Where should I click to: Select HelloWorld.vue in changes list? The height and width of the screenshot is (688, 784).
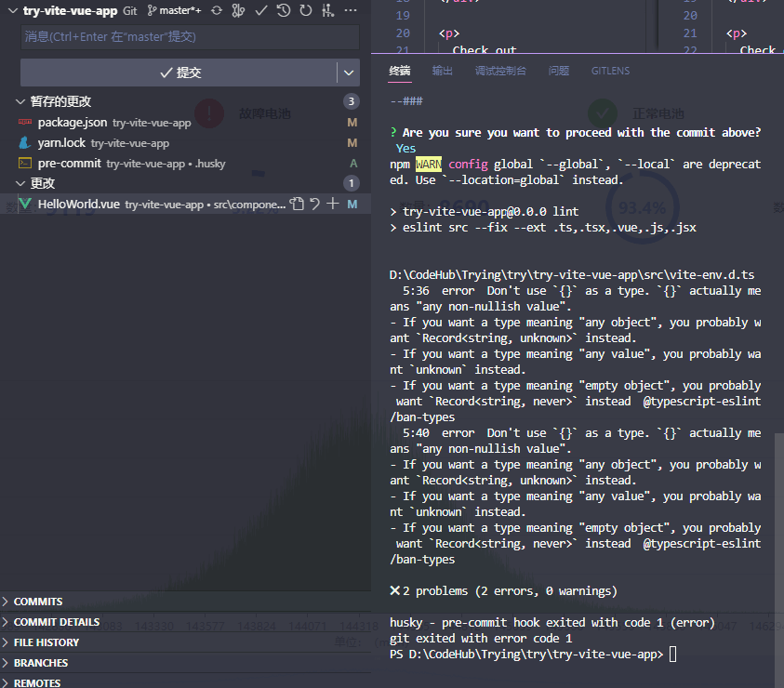point(185,204)
